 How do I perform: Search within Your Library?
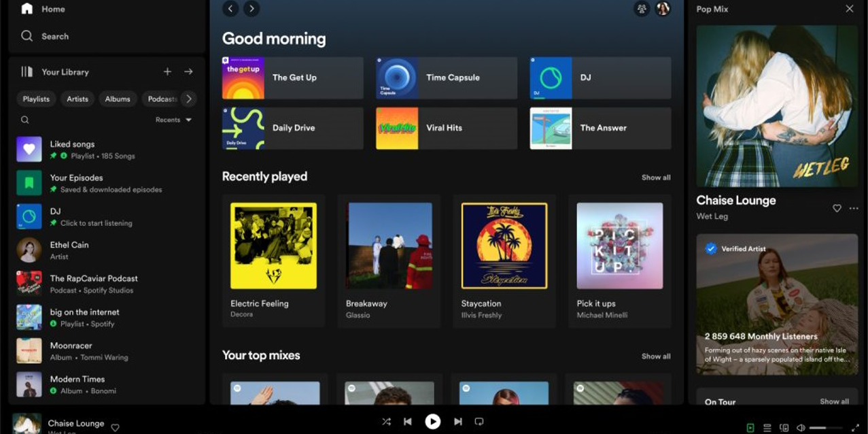[25, 120]
